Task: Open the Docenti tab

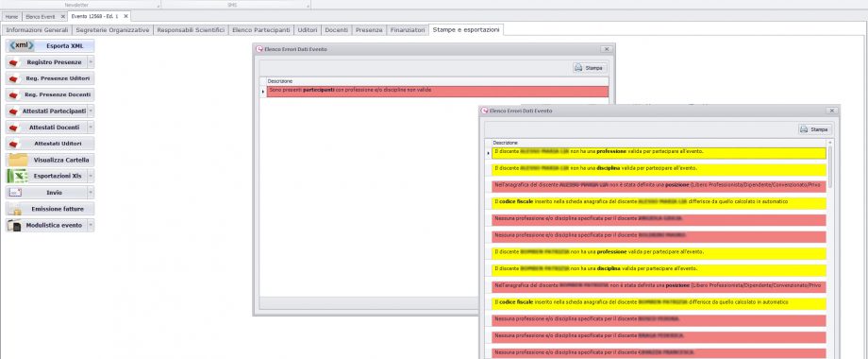Action: click(337, 30)
